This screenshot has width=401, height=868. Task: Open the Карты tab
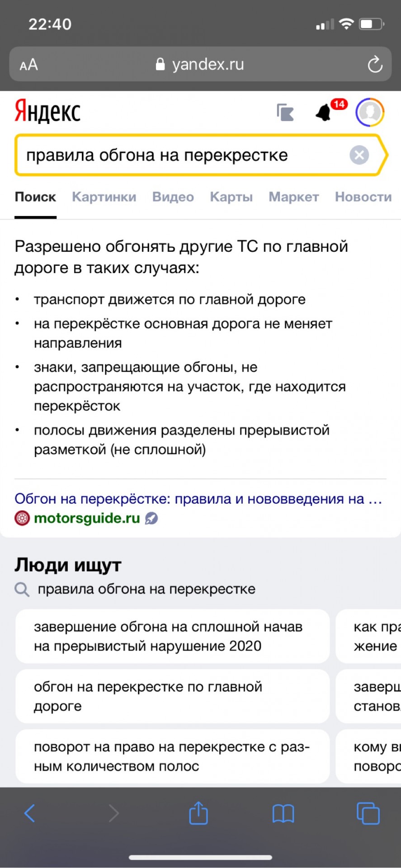point(231,197)
